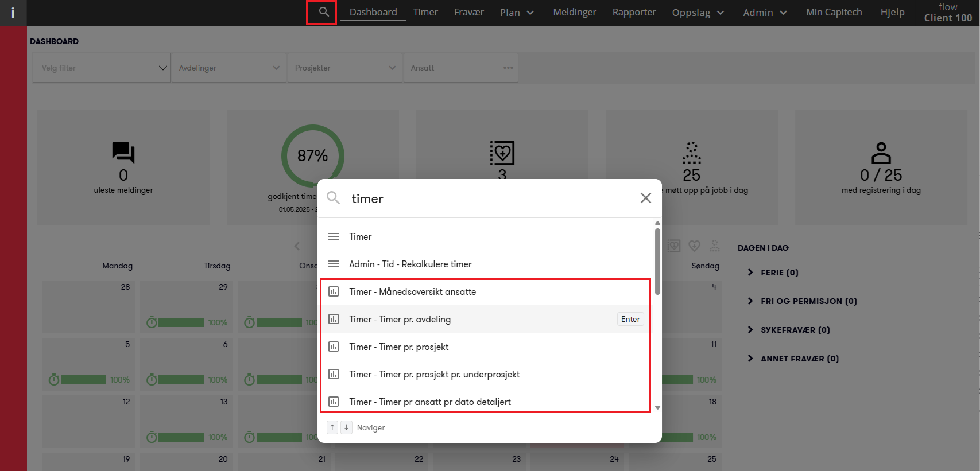Click the up arrow of the results scrollbar
Image resolution: width=980 pixels, height=471 pixels.
click(657, 223)
